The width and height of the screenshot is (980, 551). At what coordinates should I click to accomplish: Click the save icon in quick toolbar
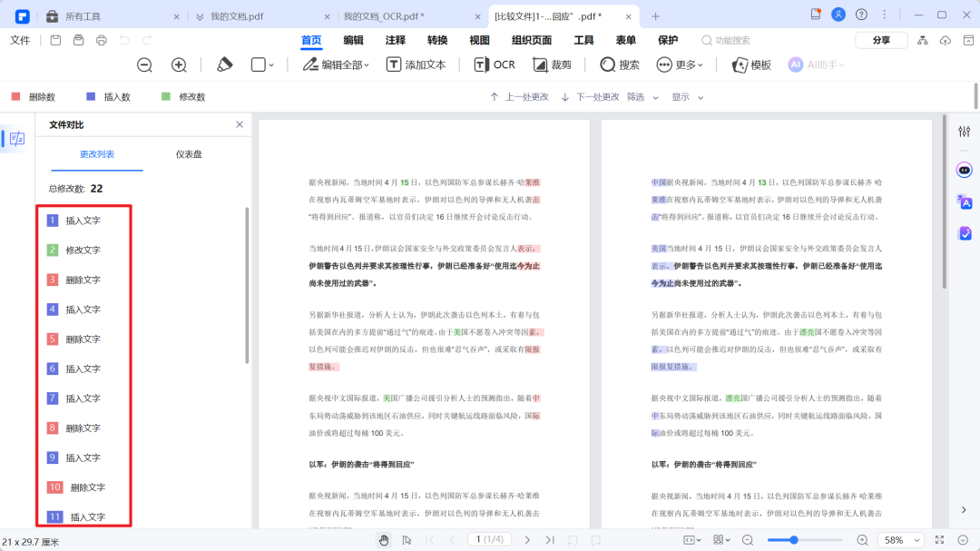pos(55,40)
